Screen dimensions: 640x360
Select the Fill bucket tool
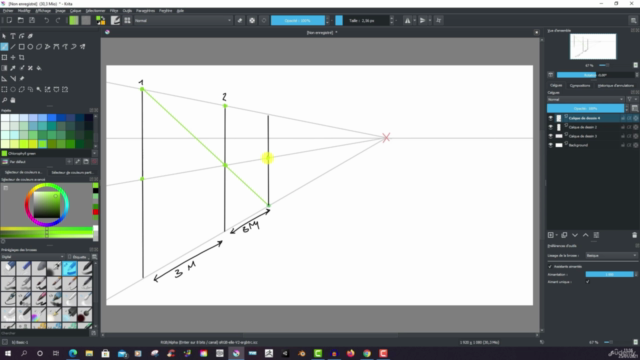pyautogui.click(x=39, y=68)
